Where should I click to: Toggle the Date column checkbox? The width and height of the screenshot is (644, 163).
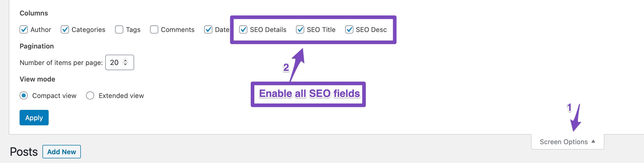coord(208,30)
